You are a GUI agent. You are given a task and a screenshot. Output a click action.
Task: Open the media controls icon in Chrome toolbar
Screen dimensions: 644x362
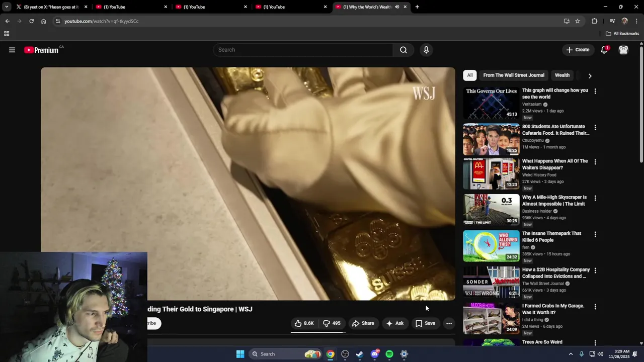(612, 21)
